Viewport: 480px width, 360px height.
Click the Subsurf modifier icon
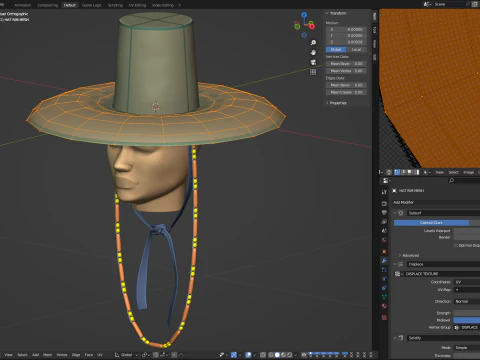click(x=401, y=213)
